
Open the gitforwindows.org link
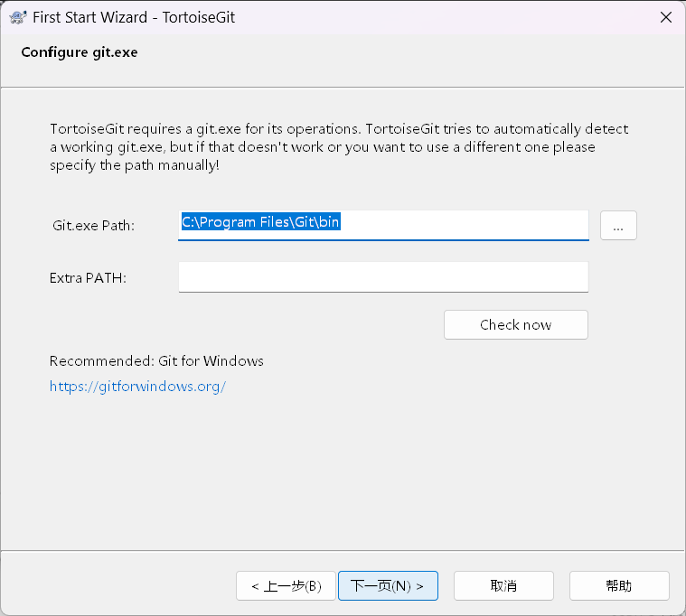pos(137,387)
